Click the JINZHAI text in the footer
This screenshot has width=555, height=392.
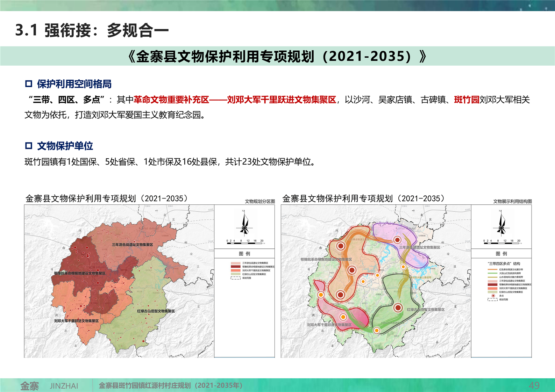pos(64,386)
